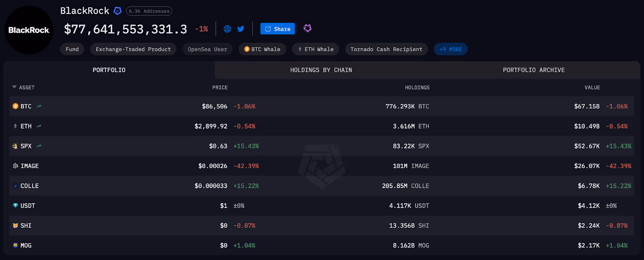Click the Share button
The height and width of the screenshot is (260, 644).
(x=277, y=29)
